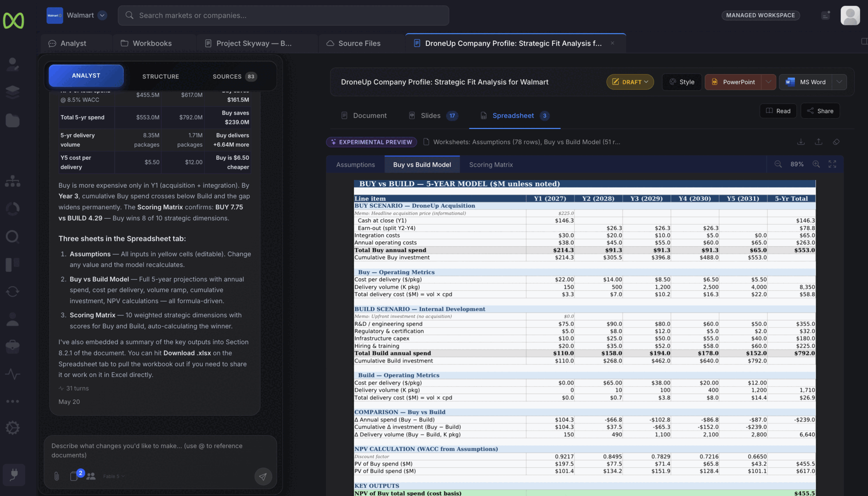Click the sync arrows icon in sidebar
This screenshot has width=868, height=496.
point(12,291)
